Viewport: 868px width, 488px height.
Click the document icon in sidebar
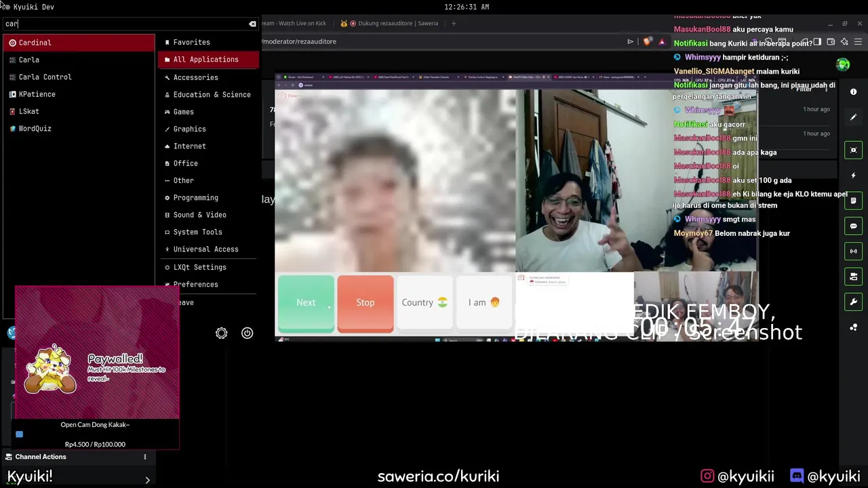853,201
